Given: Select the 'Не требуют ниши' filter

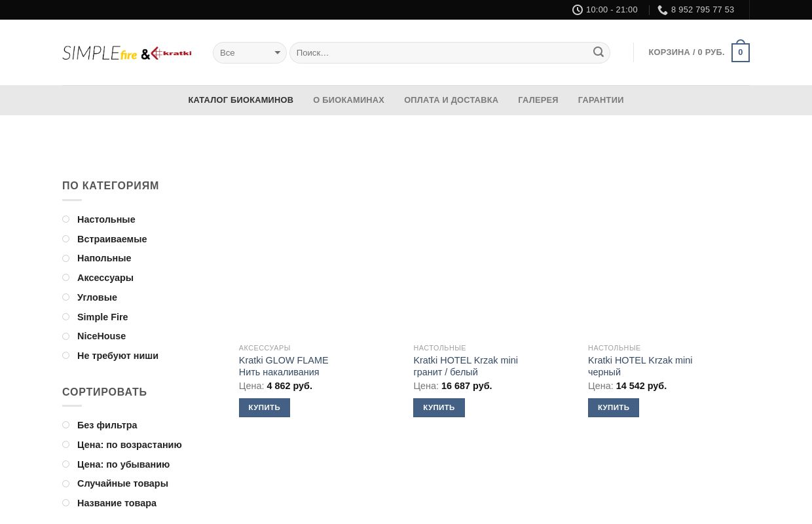Looking at the screenshot, I should 118,356.
